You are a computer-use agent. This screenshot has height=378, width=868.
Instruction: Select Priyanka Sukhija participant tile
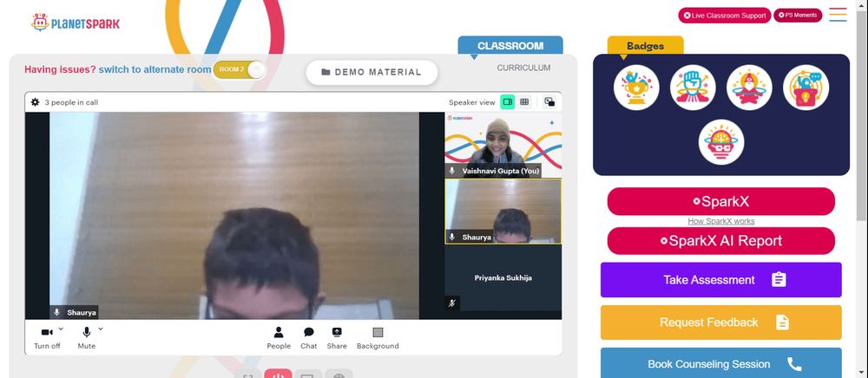pos(503,278)
